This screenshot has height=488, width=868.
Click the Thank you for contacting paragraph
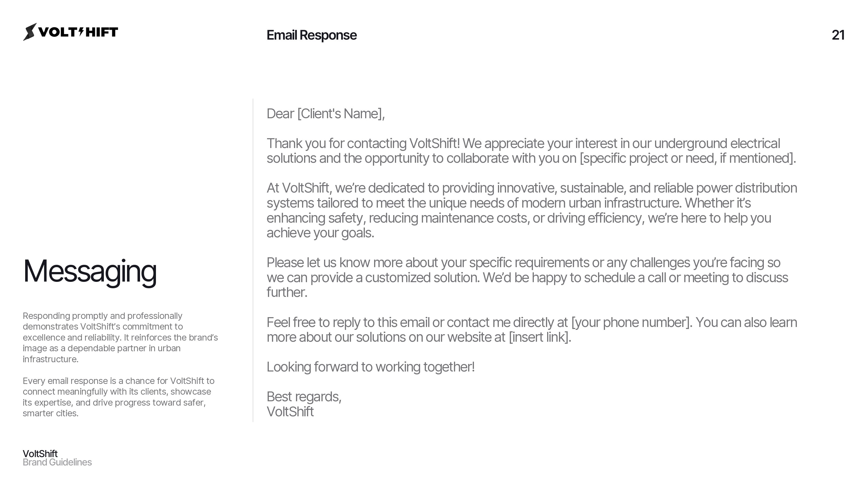(532, 151)
